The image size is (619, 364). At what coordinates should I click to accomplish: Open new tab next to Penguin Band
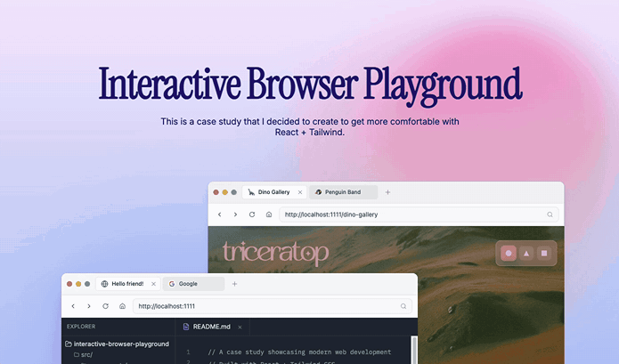387,192
